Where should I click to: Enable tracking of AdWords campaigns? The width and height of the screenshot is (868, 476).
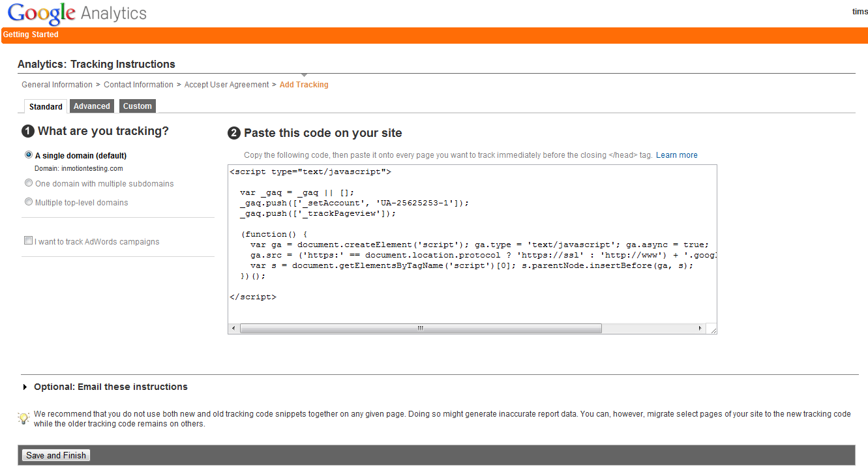28,240
